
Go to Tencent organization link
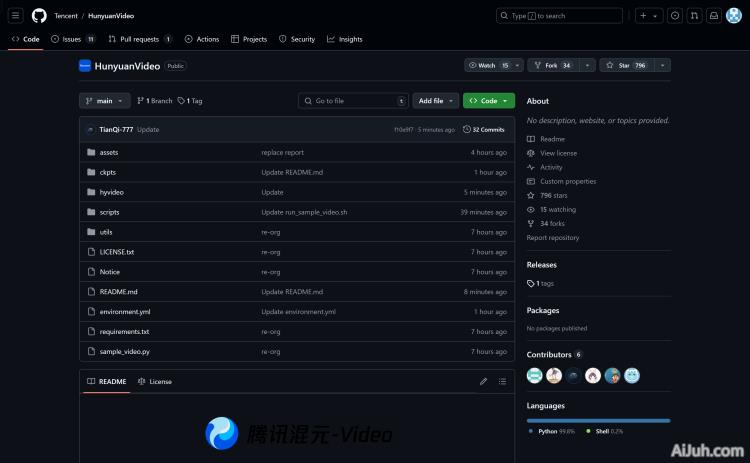[x=66, y=16]
